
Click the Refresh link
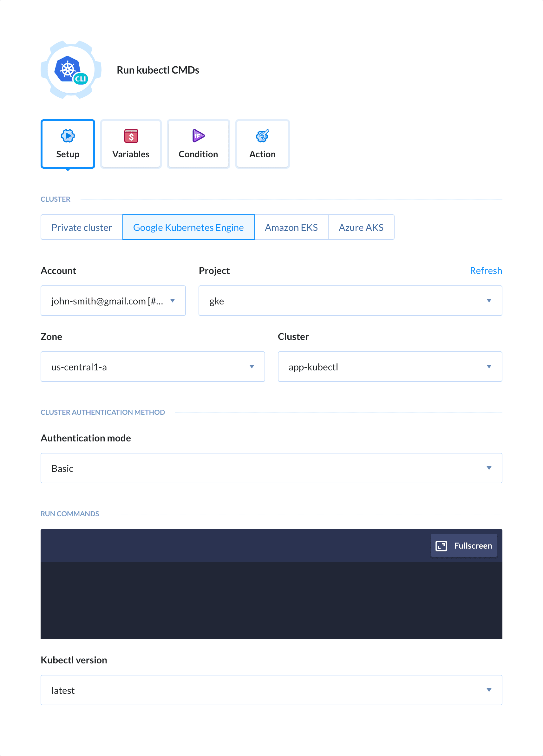point(486,271)
